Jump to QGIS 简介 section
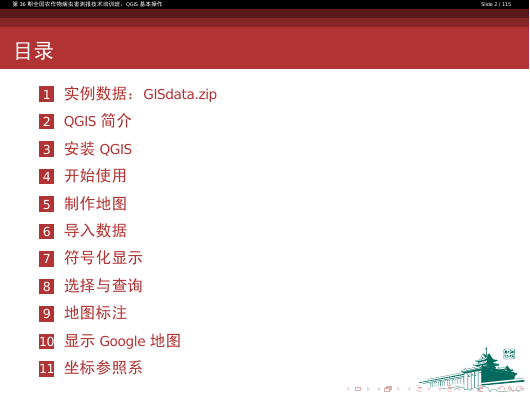The image size is (530, 397). pyautogui.click(x=97, y=121)
